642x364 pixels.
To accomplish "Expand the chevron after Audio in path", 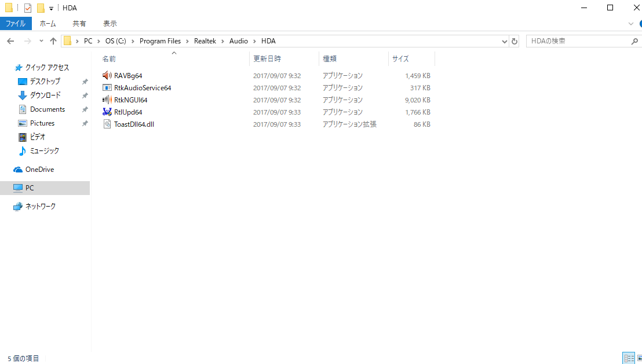I will pos(255,41).
